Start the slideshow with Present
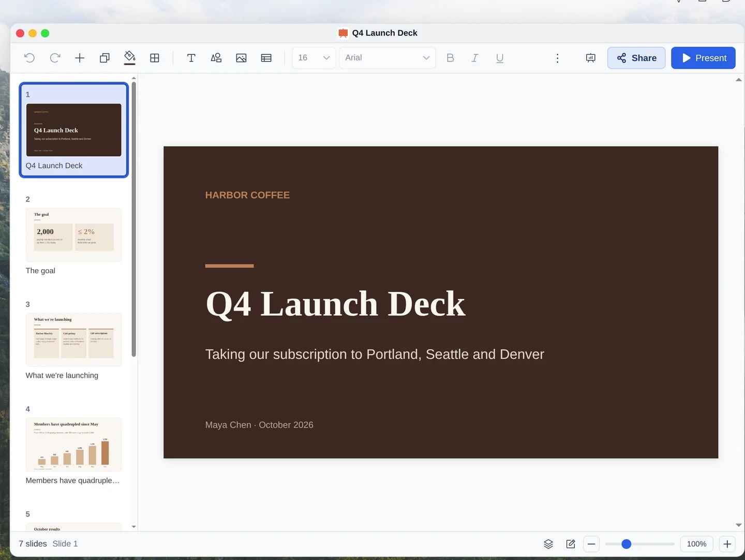This screenshot has height=560, width=745. tap(703, 58)
